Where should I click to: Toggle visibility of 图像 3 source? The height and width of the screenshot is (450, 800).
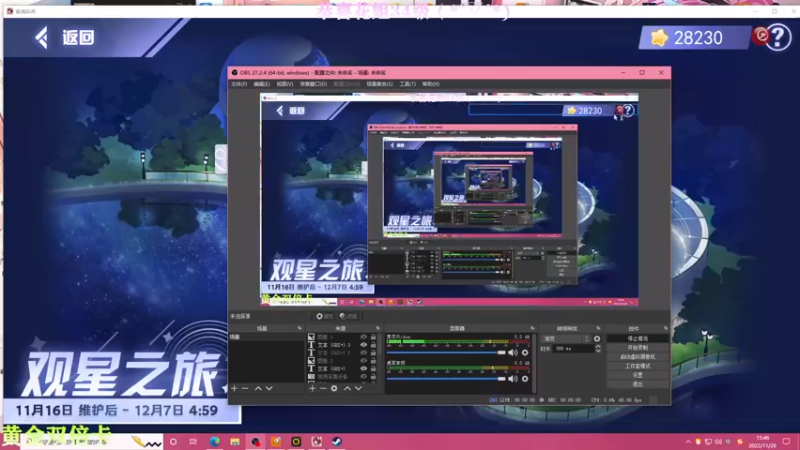pos(363,337)
